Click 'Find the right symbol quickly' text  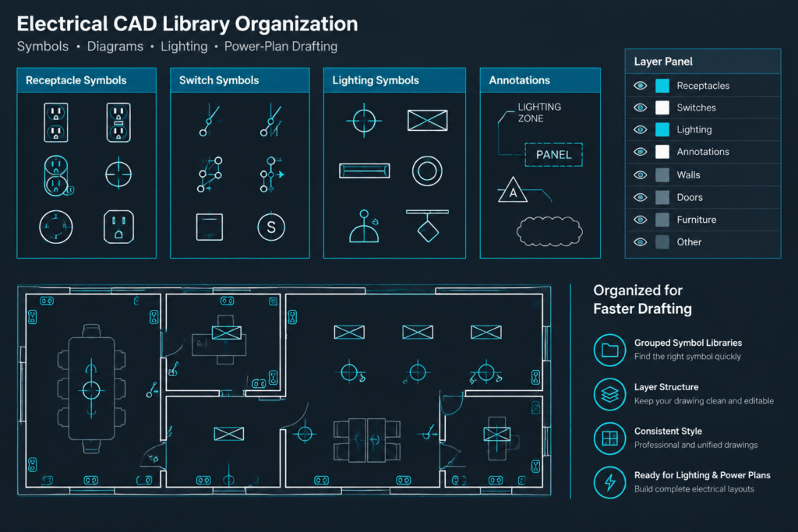[x=687, y=357]
